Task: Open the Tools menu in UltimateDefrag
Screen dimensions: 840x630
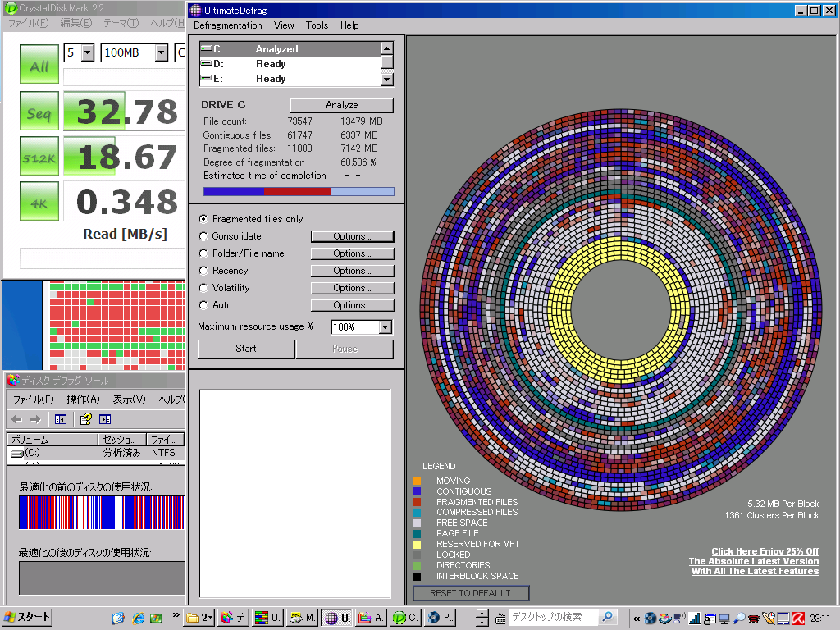Action: click(x=317, y=25)
